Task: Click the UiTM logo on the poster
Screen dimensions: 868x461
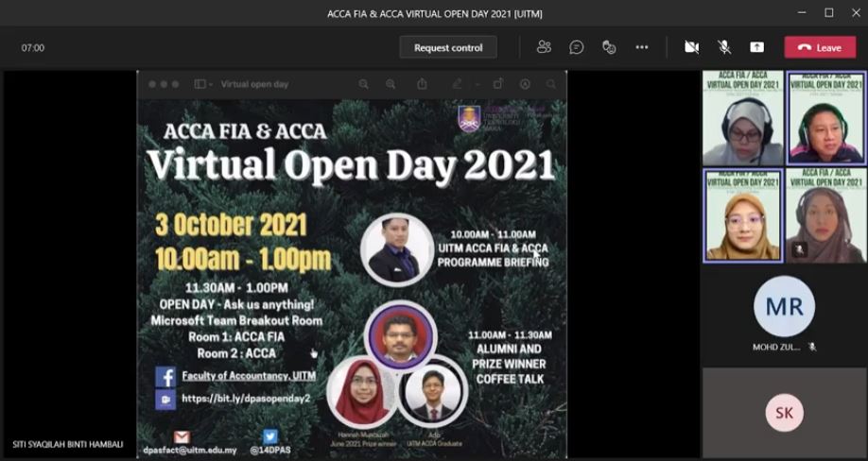Action: coord(469,119)
